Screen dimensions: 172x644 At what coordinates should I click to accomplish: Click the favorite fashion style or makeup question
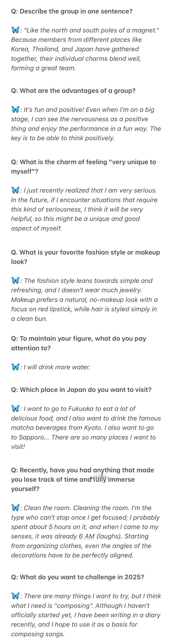click(85, 257)
